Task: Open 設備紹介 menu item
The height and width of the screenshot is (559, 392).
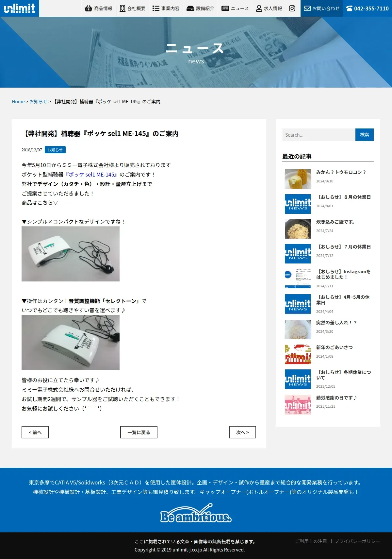Action: tap(200, 8)
